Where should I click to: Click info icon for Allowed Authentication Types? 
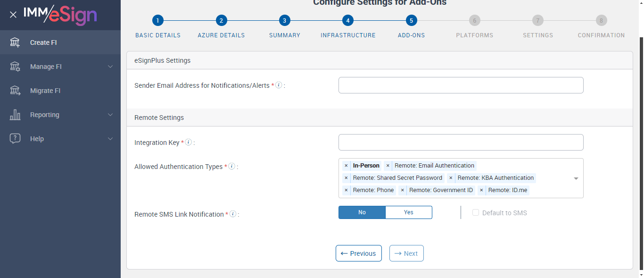pyautogui.click(x=231, y=166)
